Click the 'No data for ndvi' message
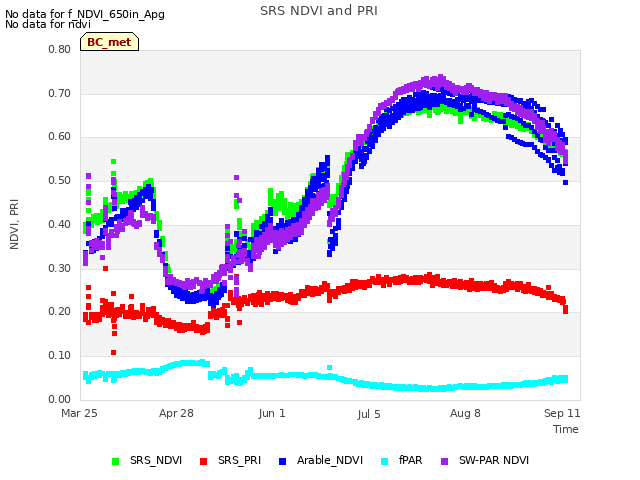640x480 pixels. point(48,24)
